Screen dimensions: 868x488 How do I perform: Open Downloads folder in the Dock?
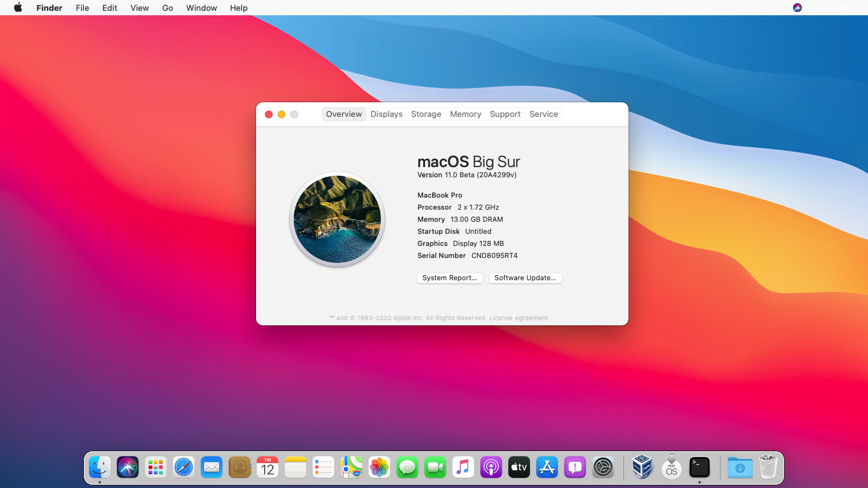click(740, 468)
